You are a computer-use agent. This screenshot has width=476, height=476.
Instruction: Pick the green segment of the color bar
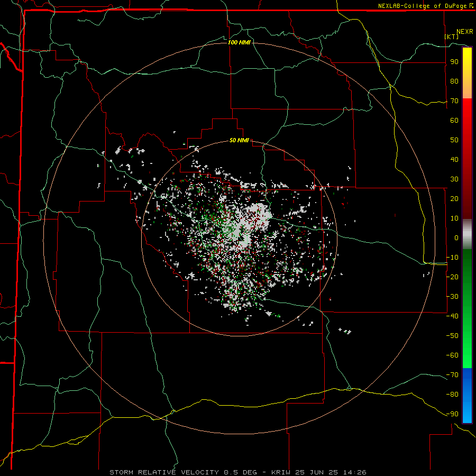point(467,309)
